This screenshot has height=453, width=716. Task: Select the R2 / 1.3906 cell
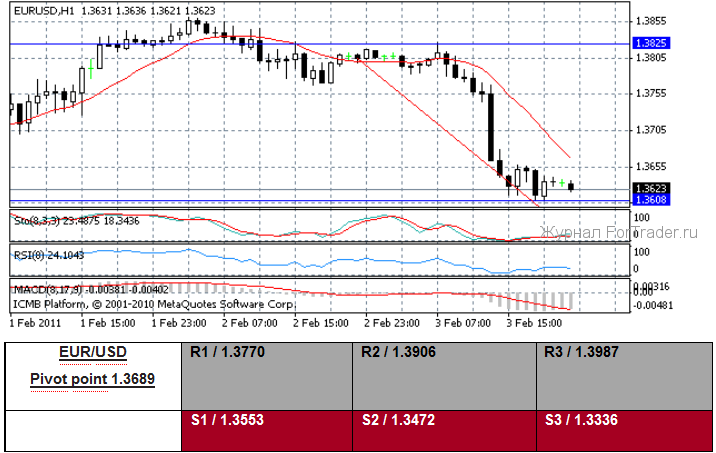coord(444,376)
